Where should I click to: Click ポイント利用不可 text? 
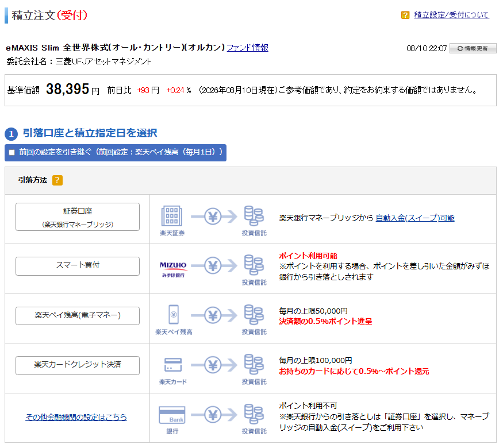click(x=308, y=405)
